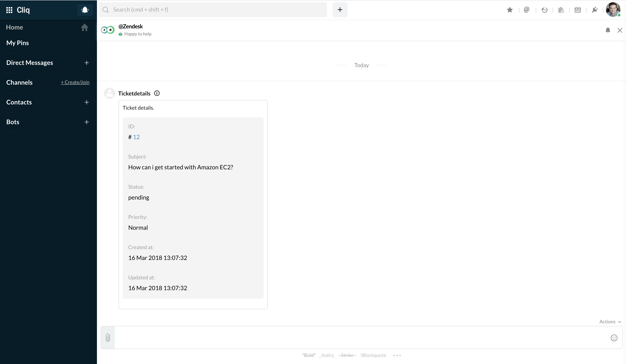
Task: Add a new direct message
Action: pos(86,63)
